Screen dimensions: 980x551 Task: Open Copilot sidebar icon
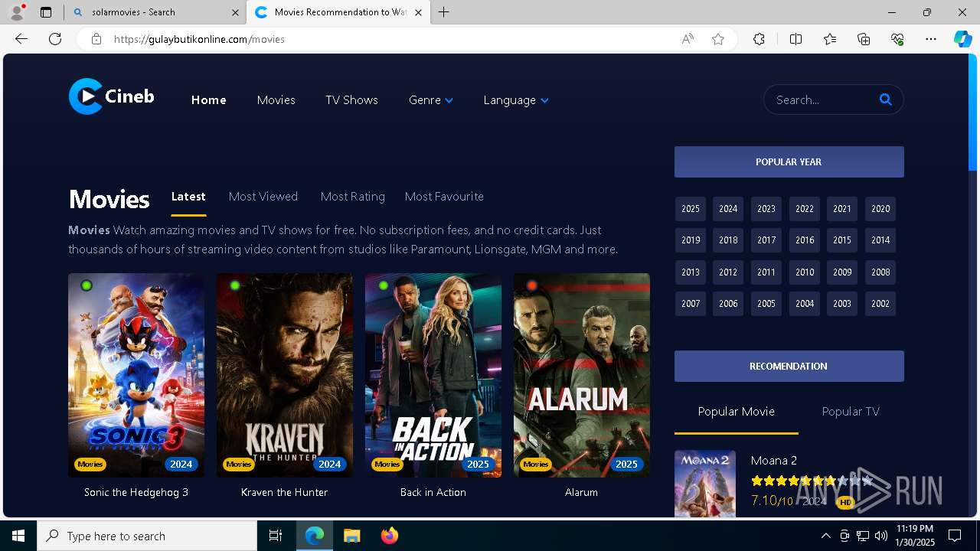pyautogui.click(x=962, y=39)
